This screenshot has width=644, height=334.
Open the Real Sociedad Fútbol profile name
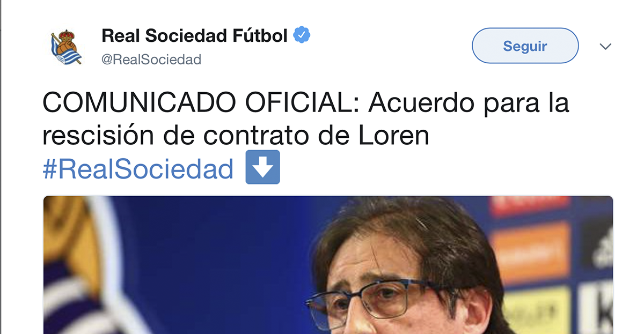pos(195,36)
